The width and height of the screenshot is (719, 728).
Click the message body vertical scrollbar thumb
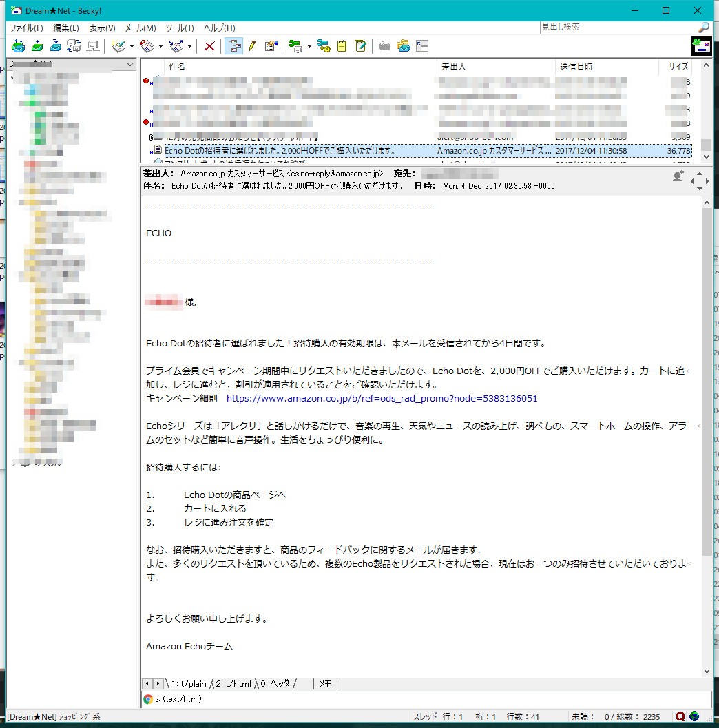pos(706,381)
